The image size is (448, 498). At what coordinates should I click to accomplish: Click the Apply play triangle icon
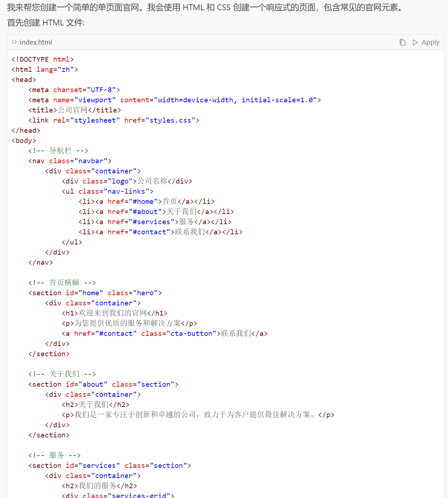click(x=415, y=42)
